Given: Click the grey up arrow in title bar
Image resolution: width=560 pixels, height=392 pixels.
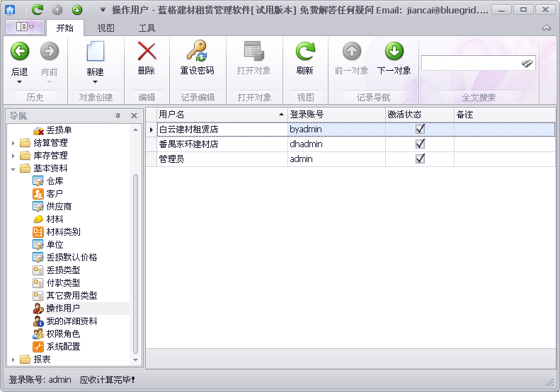Looking at the screenshot, I should 57,10.
